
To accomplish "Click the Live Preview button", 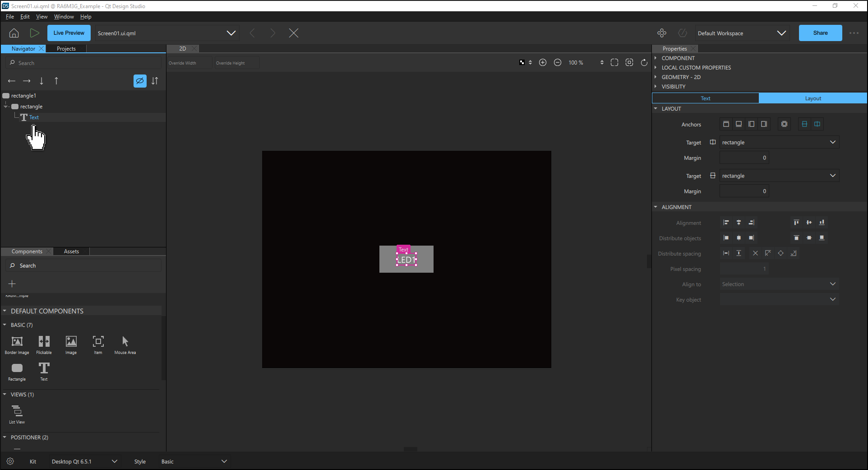I will pyautogui.click(x=69, y=33).
